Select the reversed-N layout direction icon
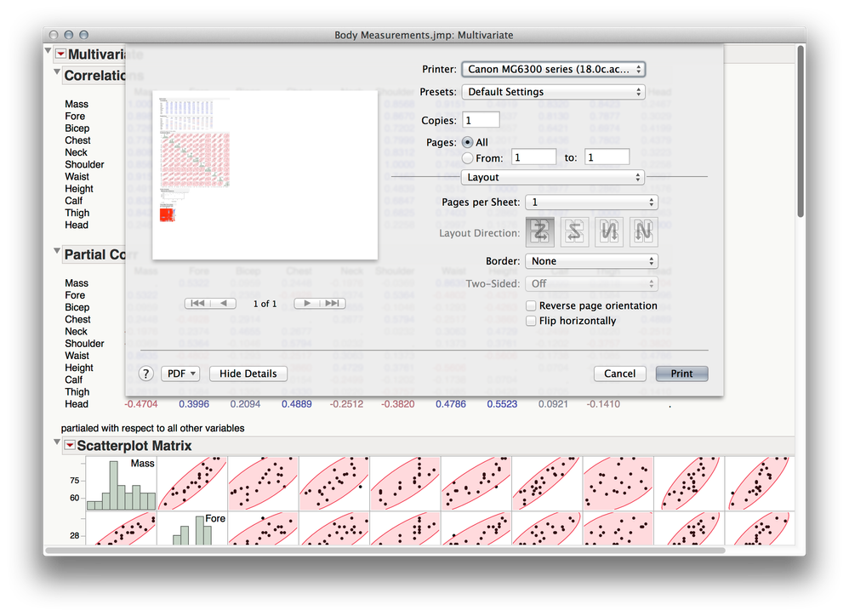 pos(609,231)
